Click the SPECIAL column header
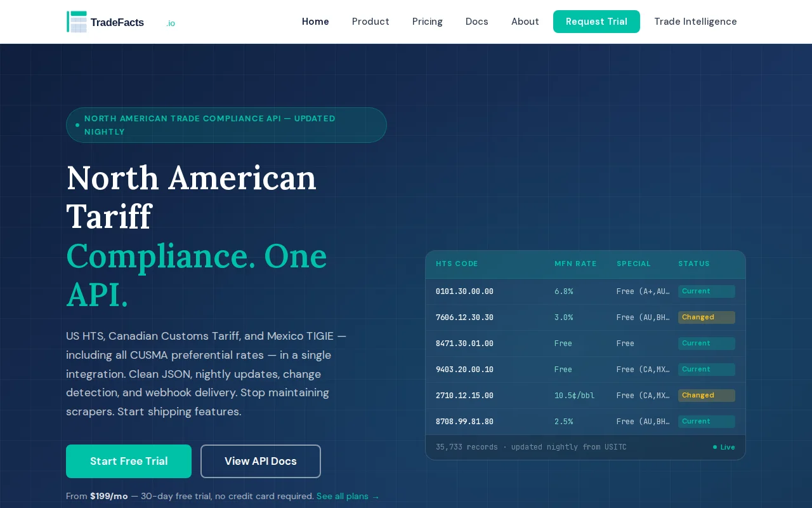The height and width of the screenshot is (508, 812). tap(634, 264)
